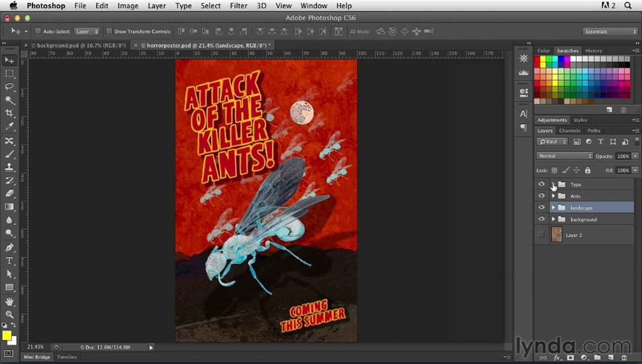Select the Rectangle shape tool
Viewport: 642px width, 364px height.
(x=10, y=287)
